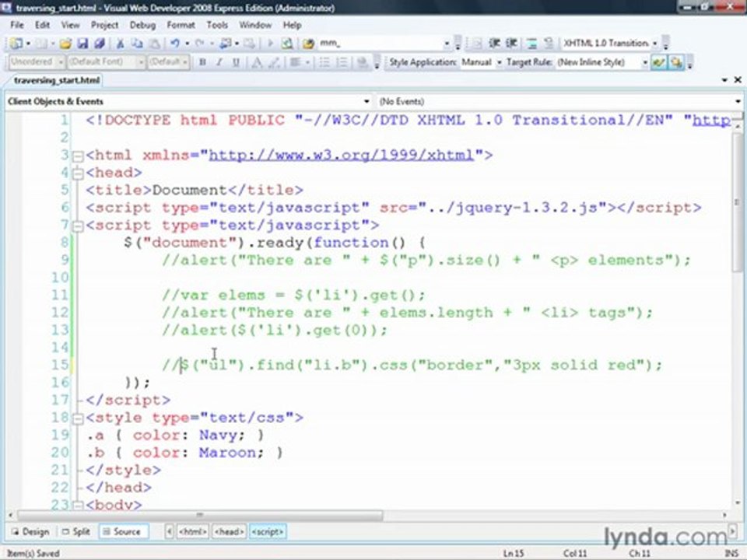This screenshot has height=560, width=747.
Task: Open the XHTML 1.0 Transitional schema dropdown
Action: click(x=654, y=44)
